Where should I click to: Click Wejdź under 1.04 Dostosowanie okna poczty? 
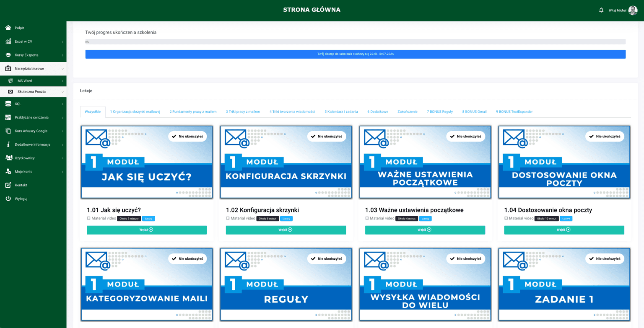(x=564, y=230)
